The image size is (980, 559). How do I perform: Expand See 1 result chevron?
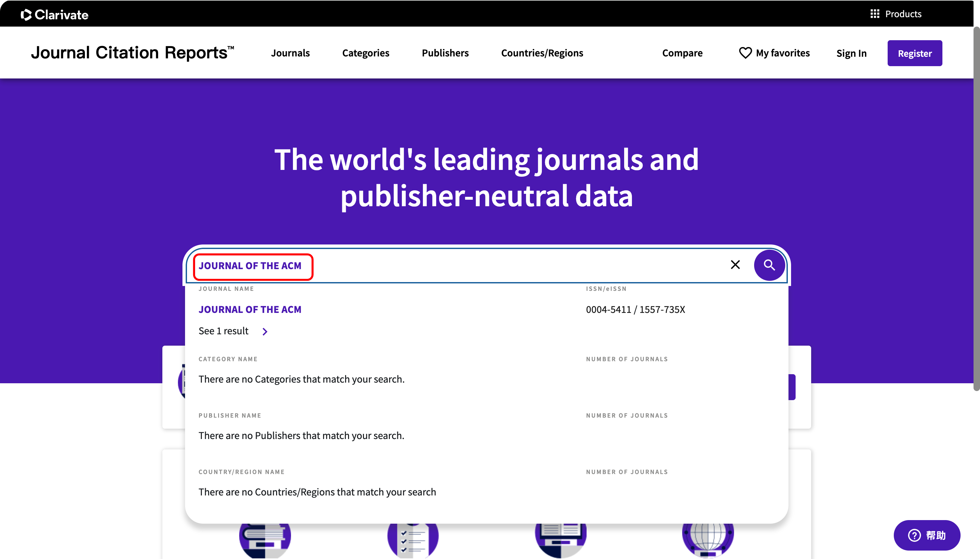(265, 331)
